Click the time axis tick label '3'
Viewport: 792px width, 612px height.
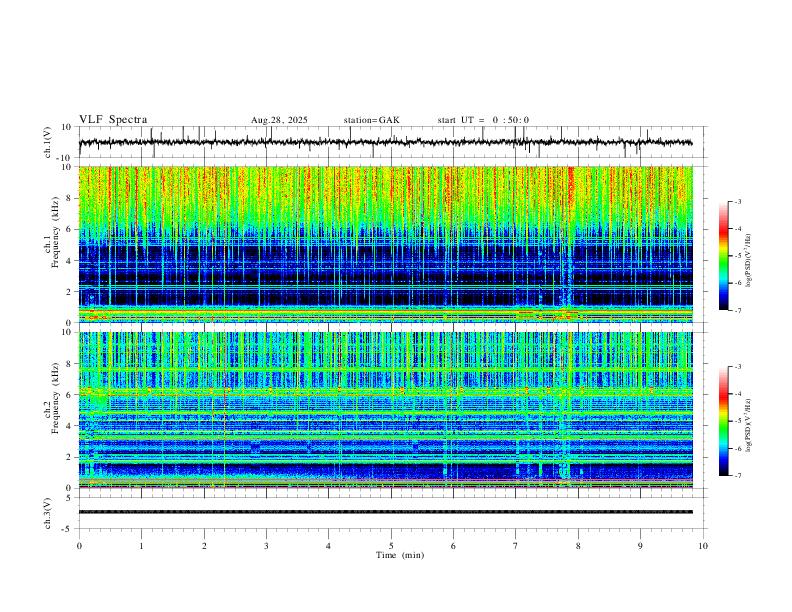(x=266, y=546)
